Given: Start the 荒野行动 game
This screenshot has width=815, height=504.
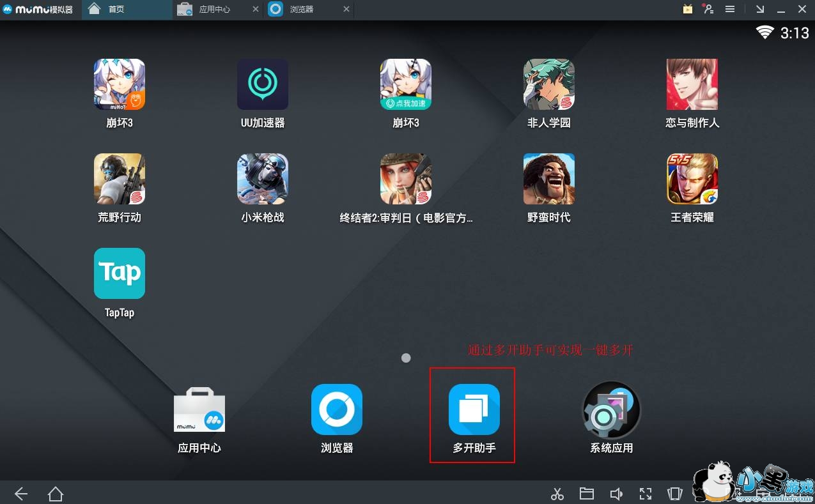Looking at the screenshot, I should (120, 179).
